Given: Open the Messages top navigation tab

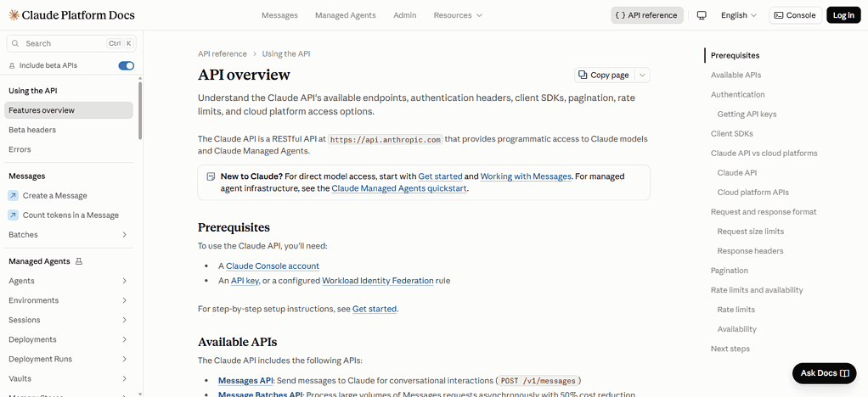Looking at the screenshot, I should click(279, 15).
